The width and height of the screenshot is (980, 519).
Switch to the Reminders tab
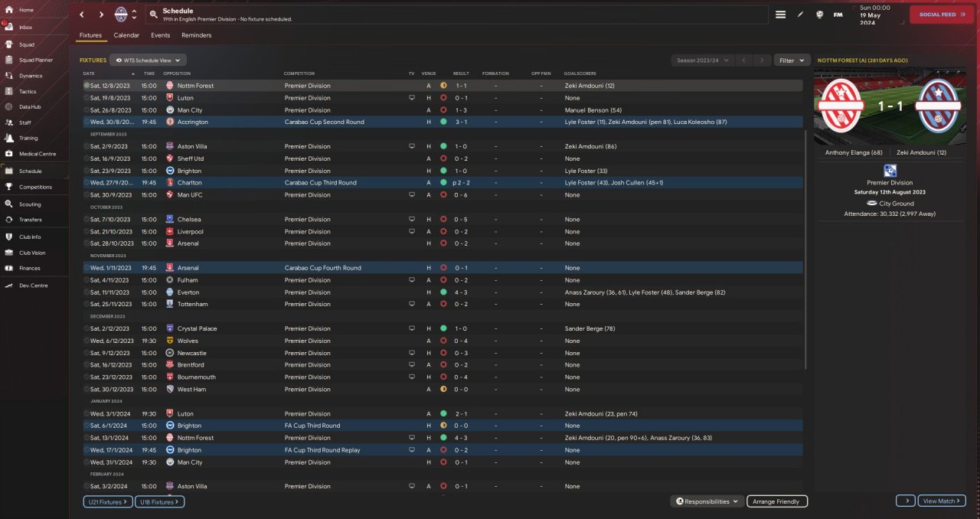[x=196, y=35]
